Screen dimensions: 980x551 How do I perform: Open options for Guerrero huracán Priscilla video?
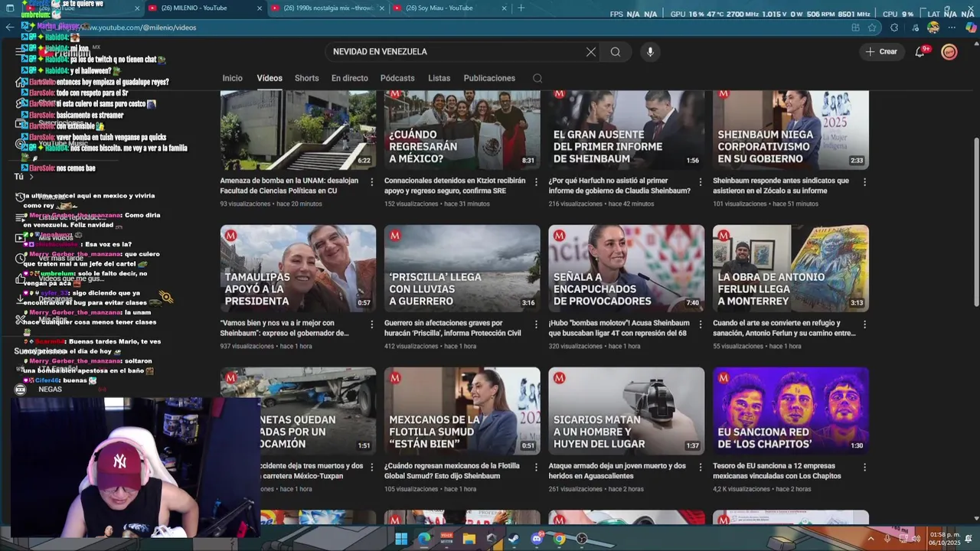point(536,324)
